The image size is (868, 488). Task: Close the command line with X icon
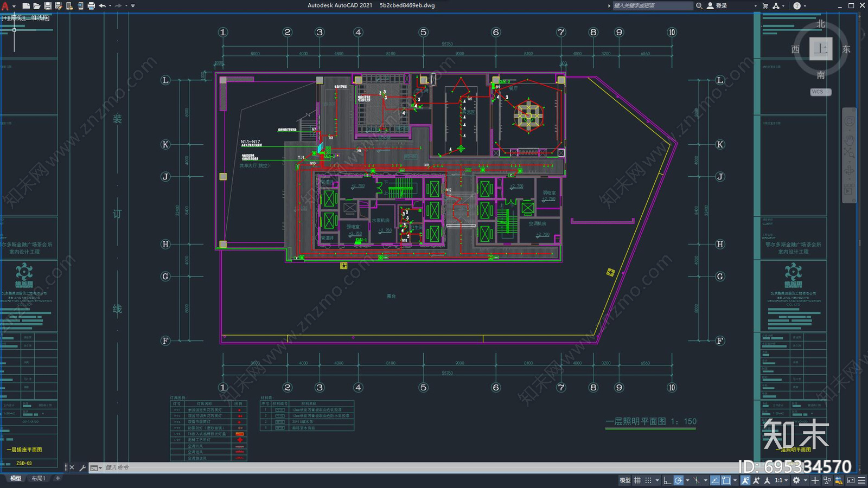[x=72, y=467]
